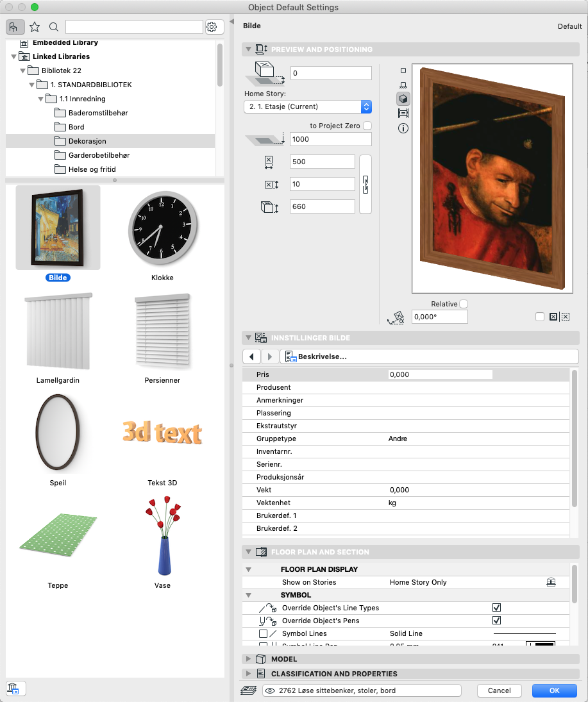
Task: Collapse 1. STANDARDBIBLIOTEK folder
Action: [x=31, y=85]
